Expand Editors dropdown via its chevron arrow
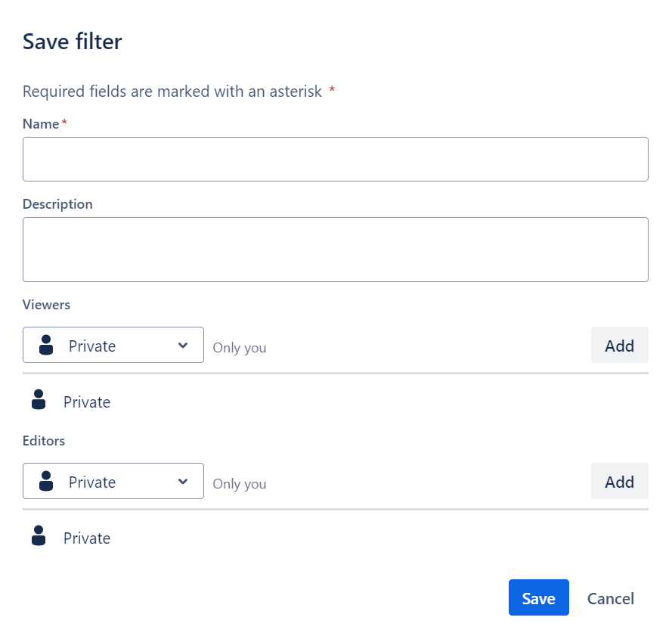The image size is (672, 636). click(182, 482)
